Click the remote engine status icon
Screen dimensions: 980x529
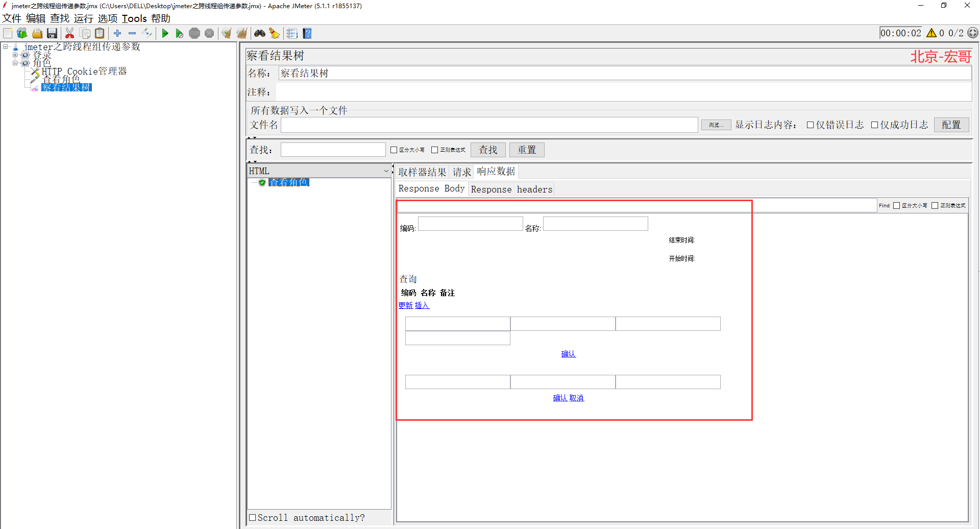coord(973,33)
